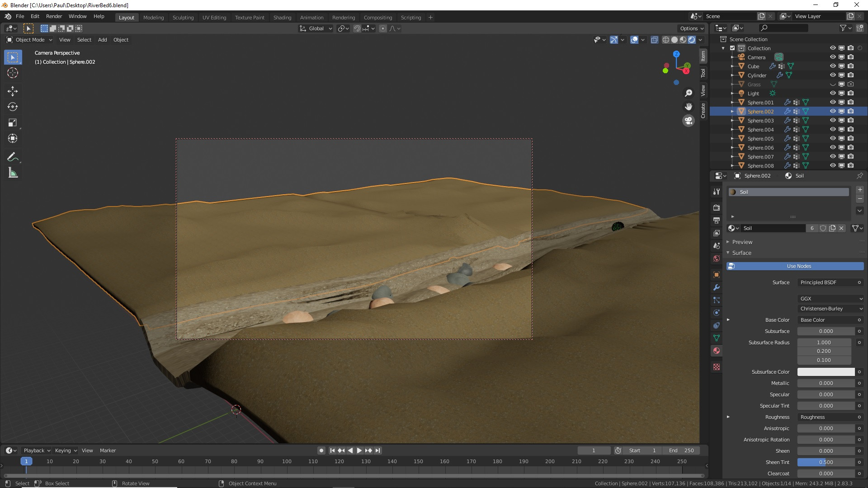This screenshot has width=868, height=488.
Task: Disable Sphere.005 in renders
Action: tap(851, 139)
